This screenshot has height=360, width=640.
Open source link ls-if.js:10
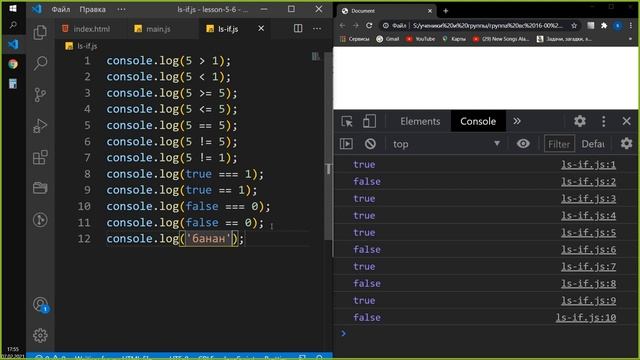click(x=586, y=318)
